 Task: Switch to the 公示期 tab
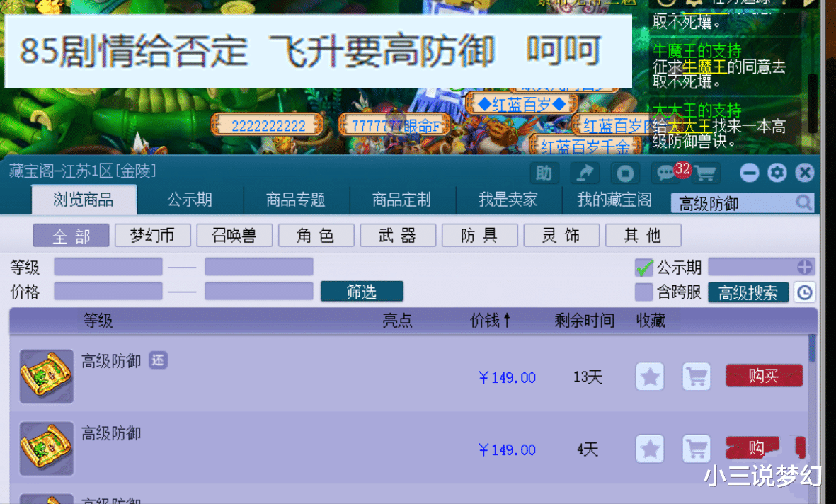[x=190, y=200]
